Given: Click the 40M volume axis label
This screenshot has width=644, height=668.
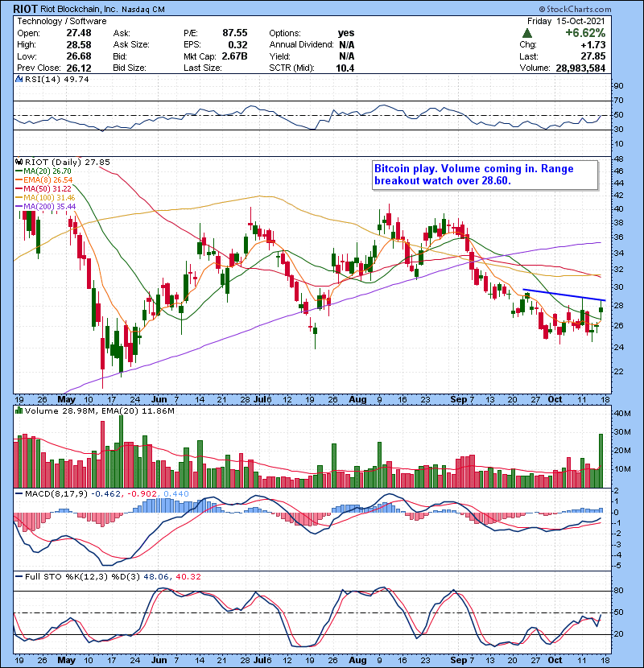Looking at the screenshot, I should click(x=621, y=413).
